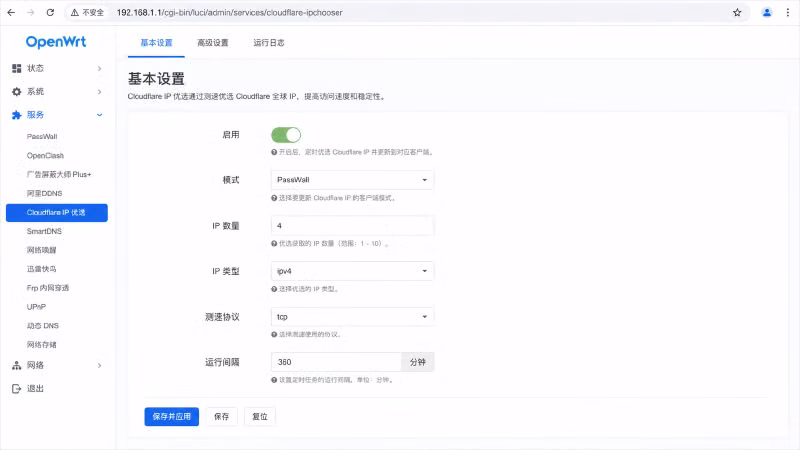Click the 分钟 unit label
This screenshot has height=450, width=800.
tap(417, 362)
